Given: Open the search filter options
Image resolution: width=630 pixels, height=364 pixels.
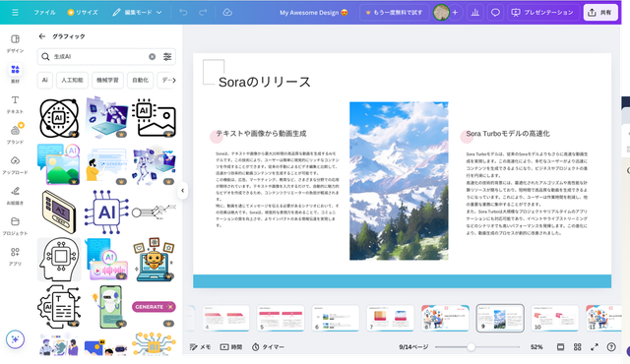Looking at the screenshot, I should coord(167,57).
